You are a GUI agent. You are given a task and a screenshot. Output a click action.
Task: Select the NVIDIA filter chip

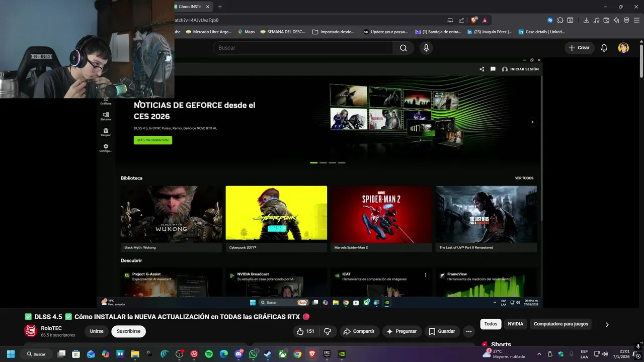coord(515,324)
